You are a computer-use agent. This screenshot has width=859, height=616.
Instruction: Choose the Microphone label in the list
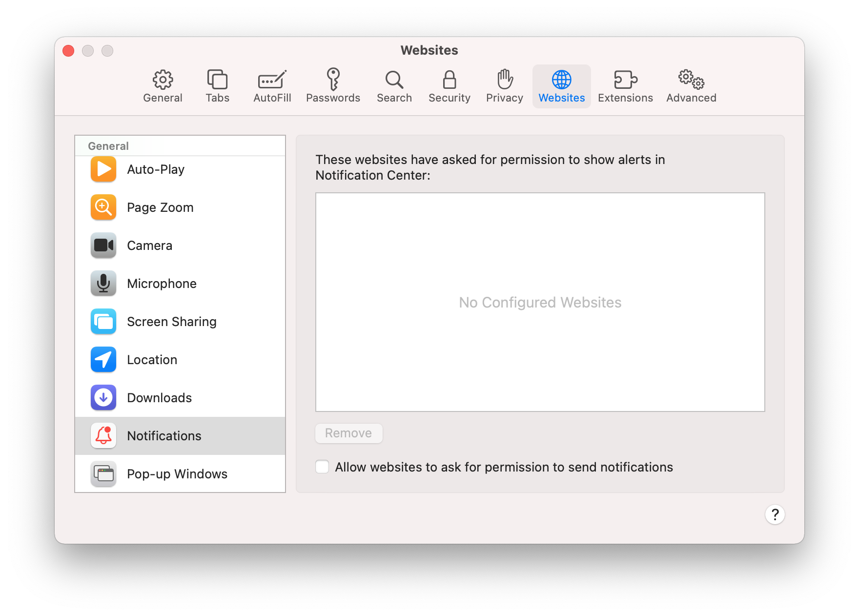162,284
